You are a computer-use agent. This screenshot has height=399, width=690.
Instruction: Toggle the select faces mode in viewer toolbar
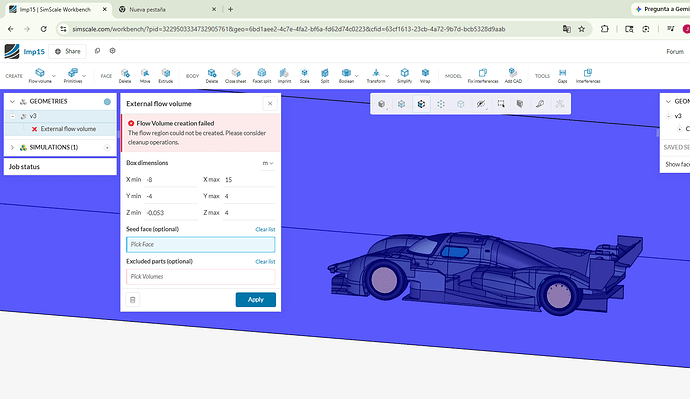click(401, 104)
